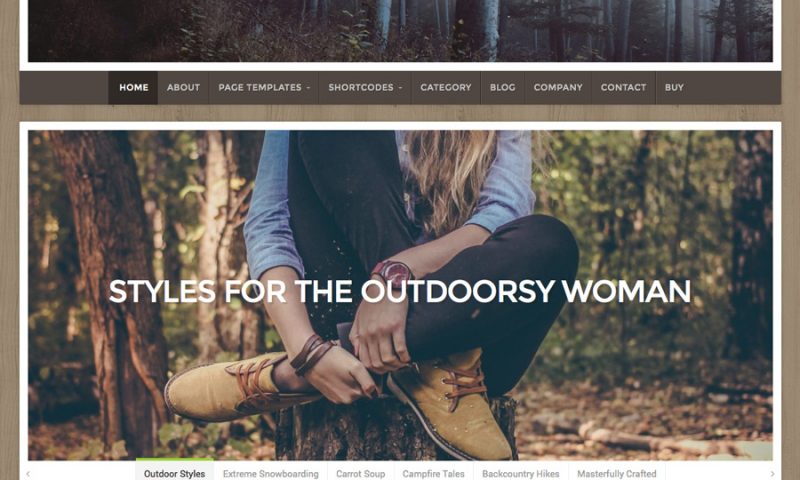Select the Campfire Tales slide tab
The height and width of the screenshot is (480, 800).
(x=434, y=473)
